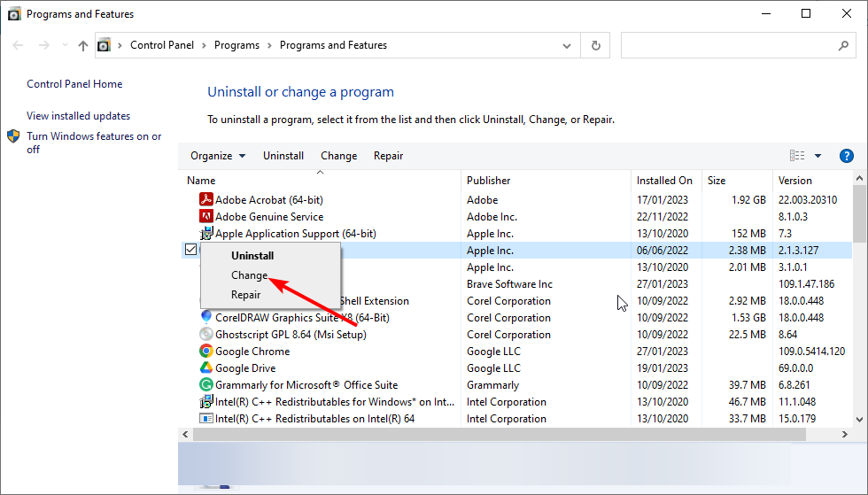Expand the address bar history dropdown
This screenshot has height=495, width=868.
567,46
